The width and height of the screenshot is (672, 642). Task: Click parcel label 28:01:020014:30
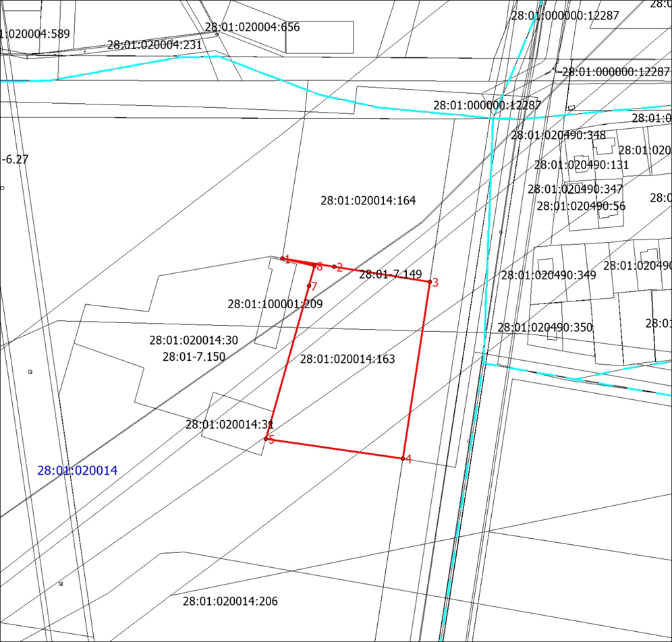pyautogui.click(x=194, y=341)
